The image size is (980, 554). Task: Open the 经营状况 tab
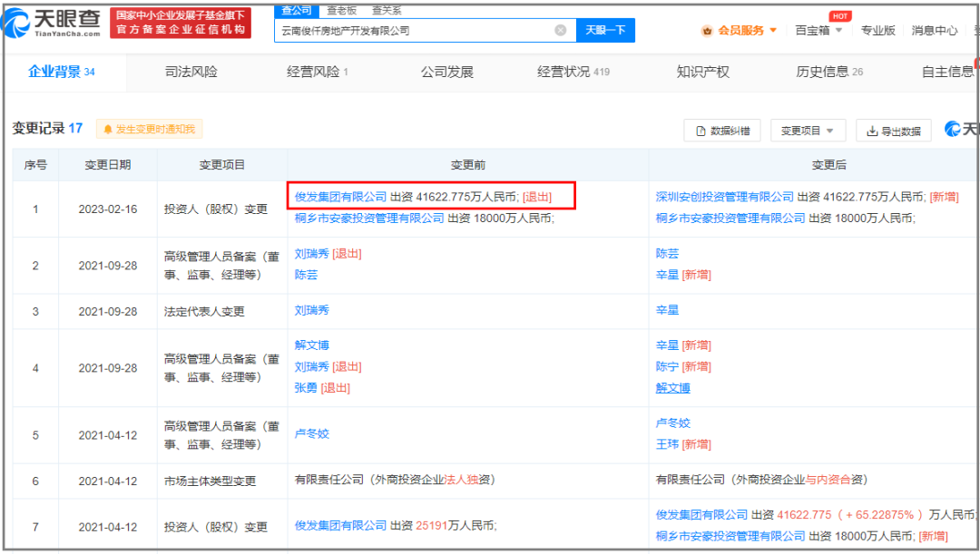(x=573, y=72)
